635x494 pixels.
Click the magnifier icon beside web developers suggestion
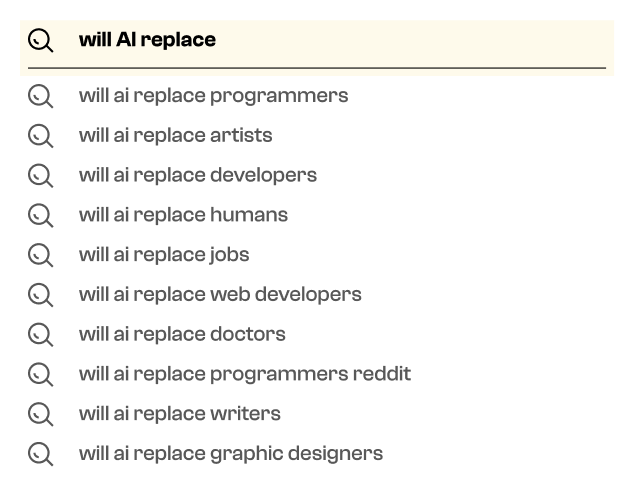click(40, 295)
